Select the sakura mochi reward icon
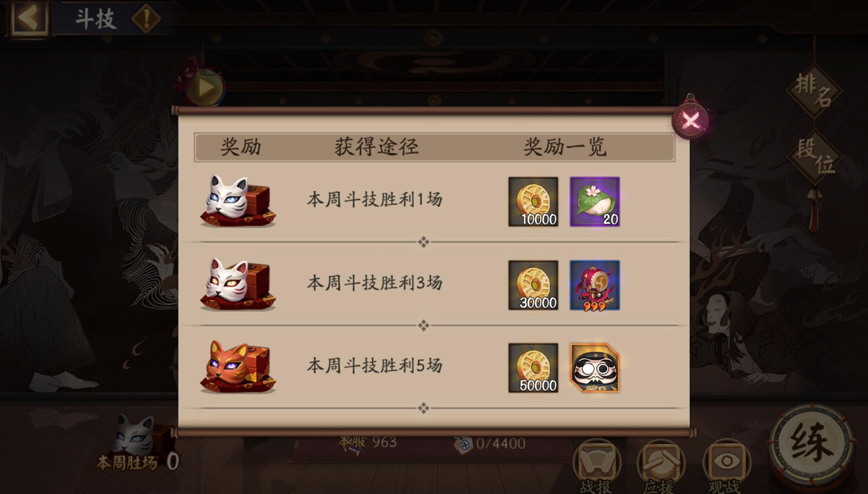Image resolution: width=868 pixels, height=494 pixels. (595, 202)
